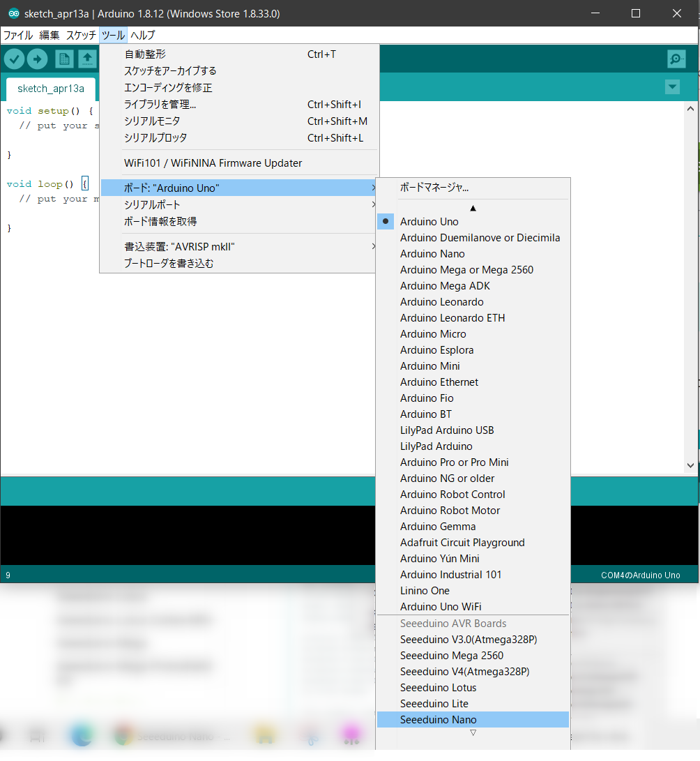Select LilyPad Arduino USB board
This screenshot has height=761, width=700.
(473, 430)
